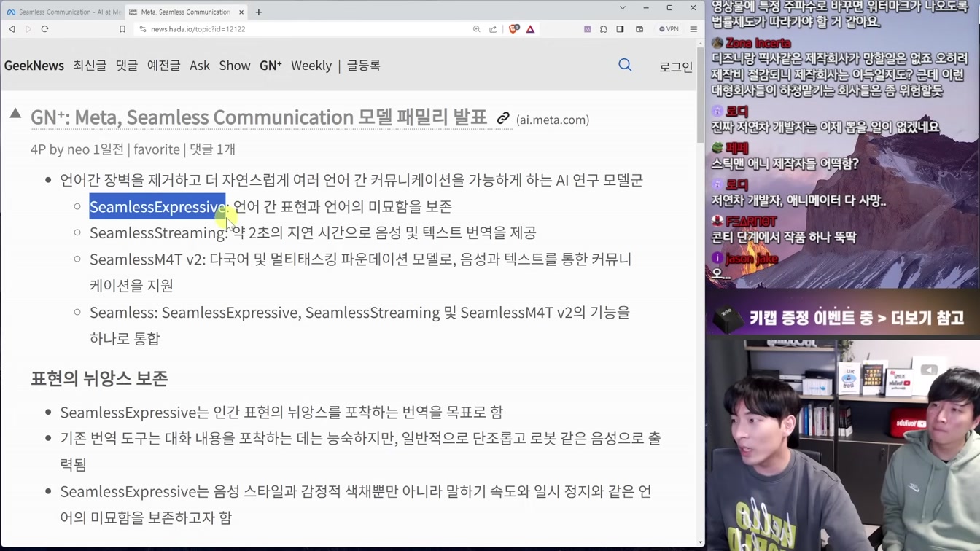Toggle the browser sidebar panel icon
Image resolution: width=980 pixels, height=551 pixels.
[x=620, y=29]
